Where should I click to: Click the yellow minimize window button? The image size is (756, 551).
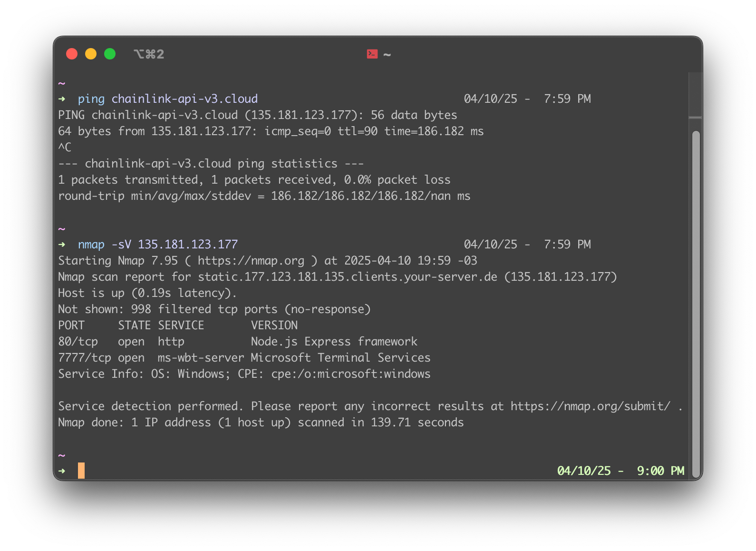[x=91, y=54]
